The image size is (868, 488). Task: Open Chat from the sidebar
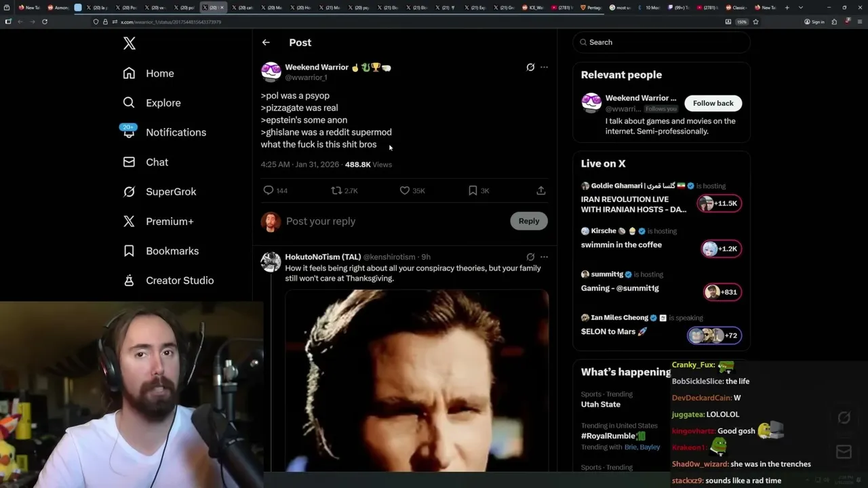coord(145,162)
